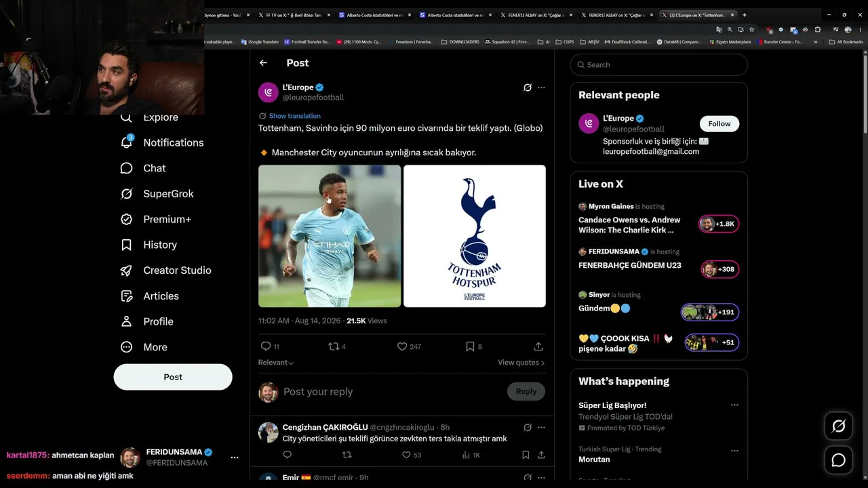This screenshot has height=488, width=868.
Task: Open the Notifications bell icon
Action: [x=126, y=142]
